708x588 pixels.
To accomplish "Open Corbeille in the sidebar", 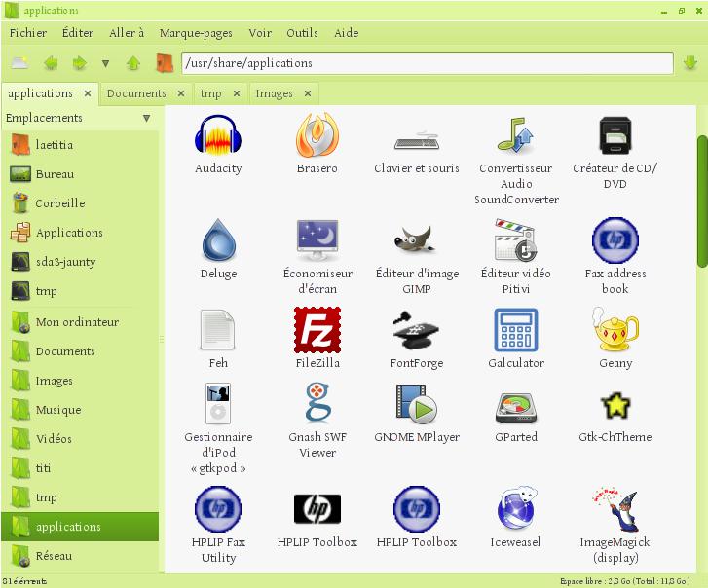I will (x=60, y=203).
